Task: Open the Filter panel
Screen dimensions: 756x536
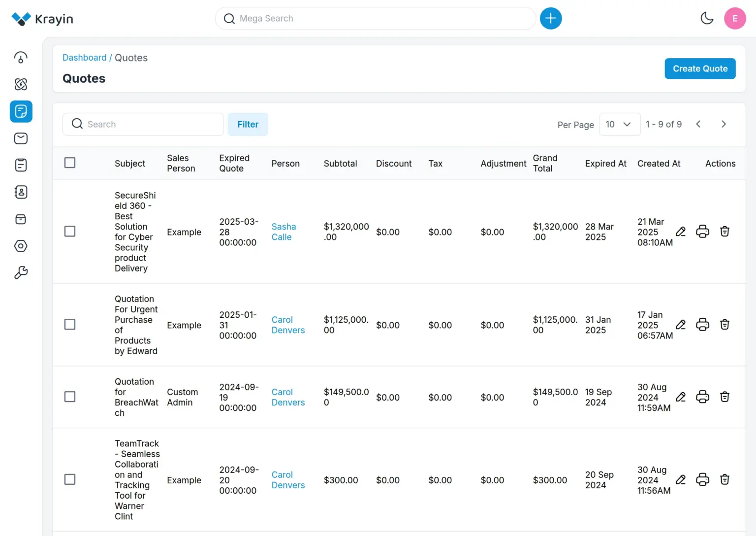Action: click(x=248, y=125)
